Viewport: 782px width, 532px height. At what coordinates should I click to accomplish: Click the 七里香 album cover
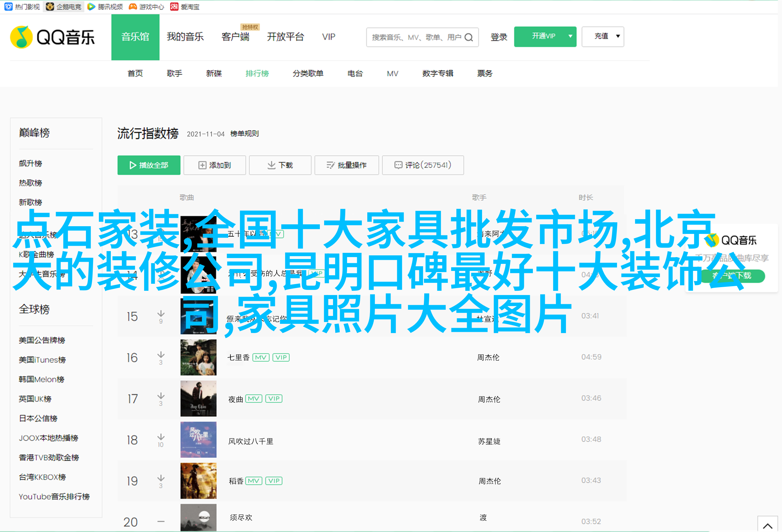point(199,357)
